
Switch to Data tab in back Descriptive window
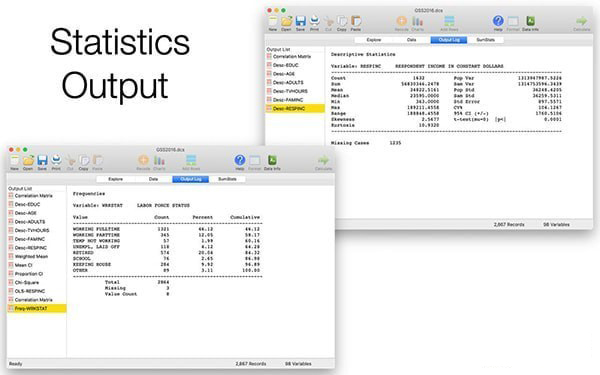tap(412, 40)
